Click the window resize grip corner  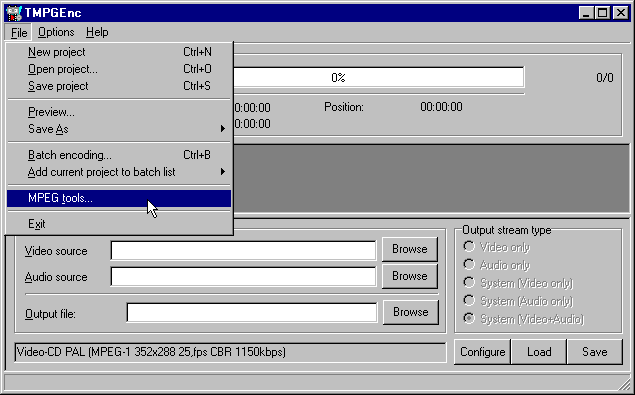click(x=624, y=384)
